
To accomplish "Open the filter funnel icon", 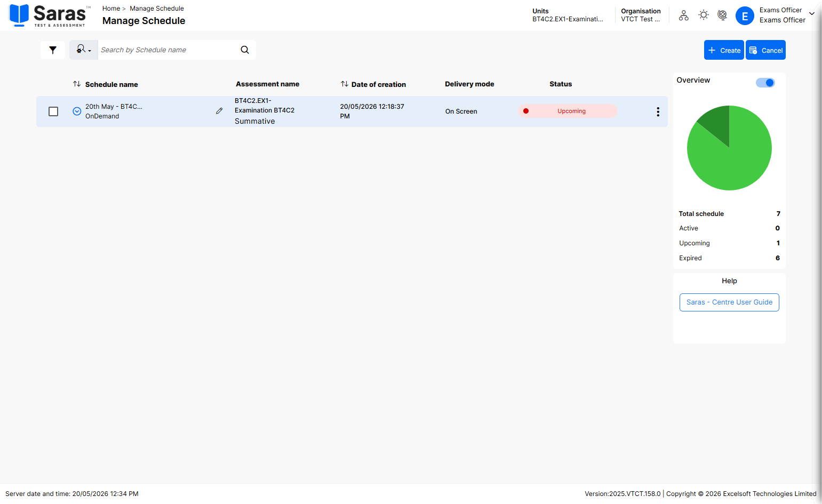I will pyautogui.click(x=53, y=50).
